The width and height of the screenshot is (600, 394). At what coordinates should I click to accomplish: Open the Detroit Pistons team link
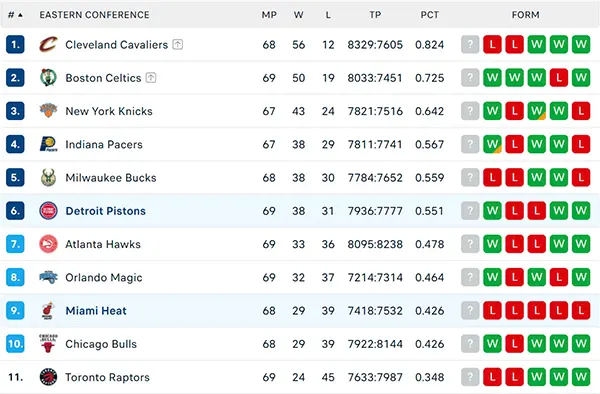[105, 211]
